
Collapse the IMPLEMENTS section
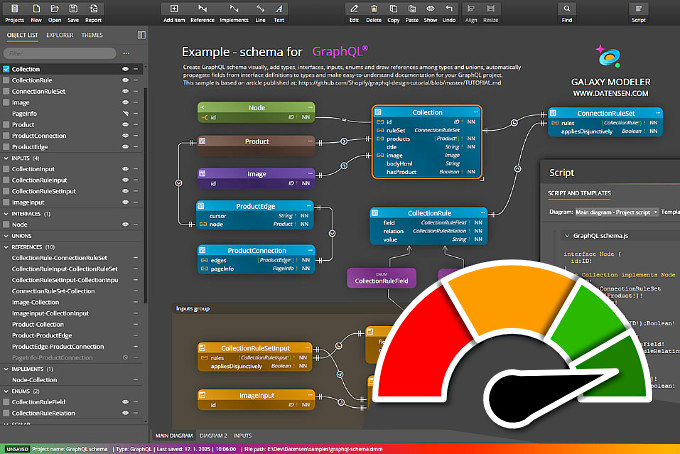[x=6, y=369]
